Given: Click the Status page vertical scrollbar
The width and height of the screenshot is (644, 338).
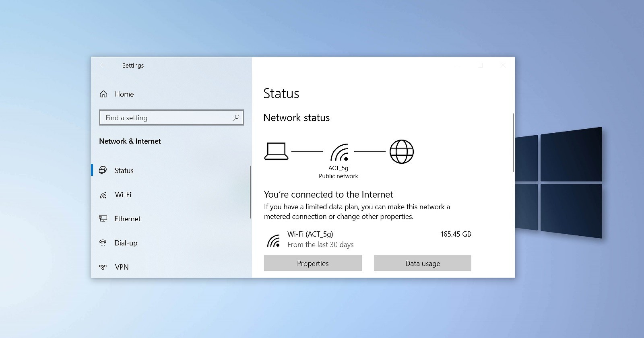Looking at the screenshot, I should point(513,143).
